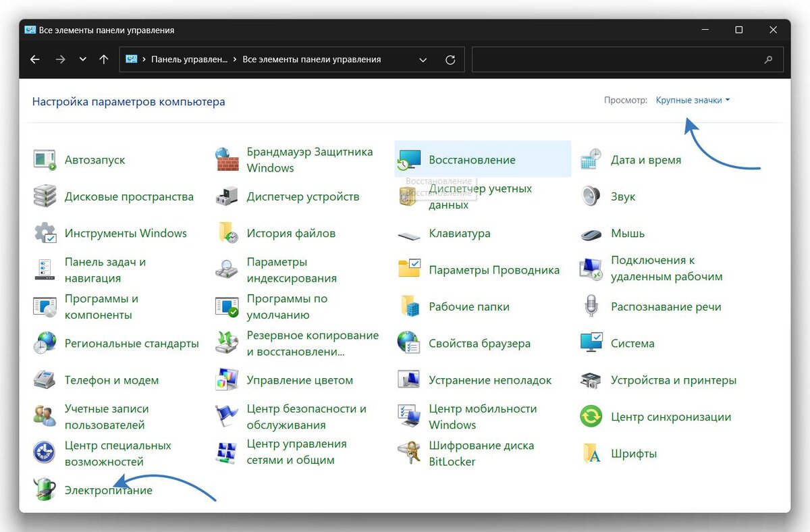Click the Система monitor icon

(591, 343)
